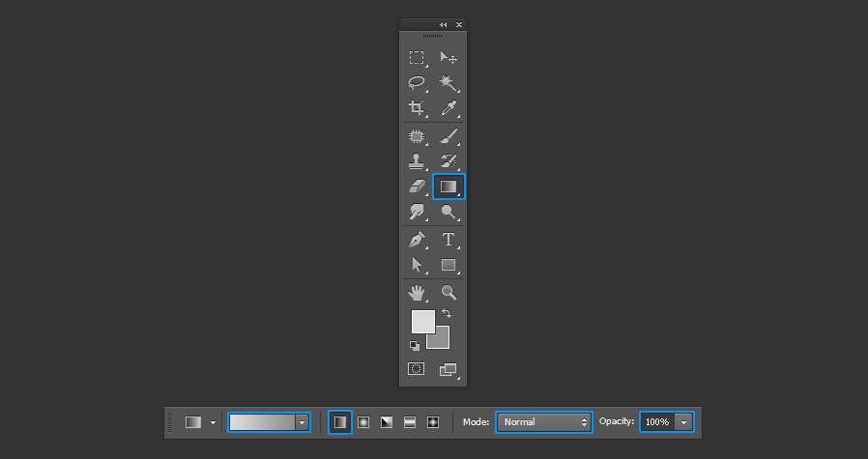Select the Eyedropper tool
This screenshot has width=868, height=459.
(x=448, y=107)
